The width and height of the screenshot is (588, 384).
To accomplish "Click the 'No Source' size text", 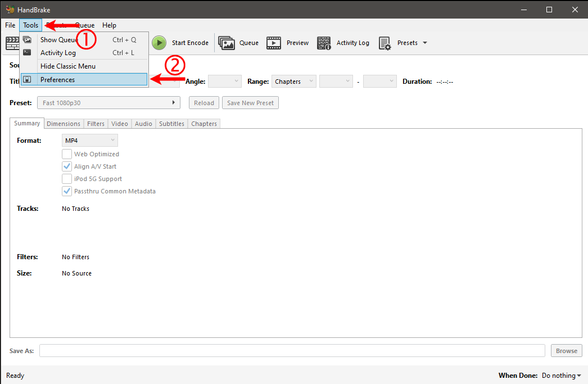I will [76, 273].
